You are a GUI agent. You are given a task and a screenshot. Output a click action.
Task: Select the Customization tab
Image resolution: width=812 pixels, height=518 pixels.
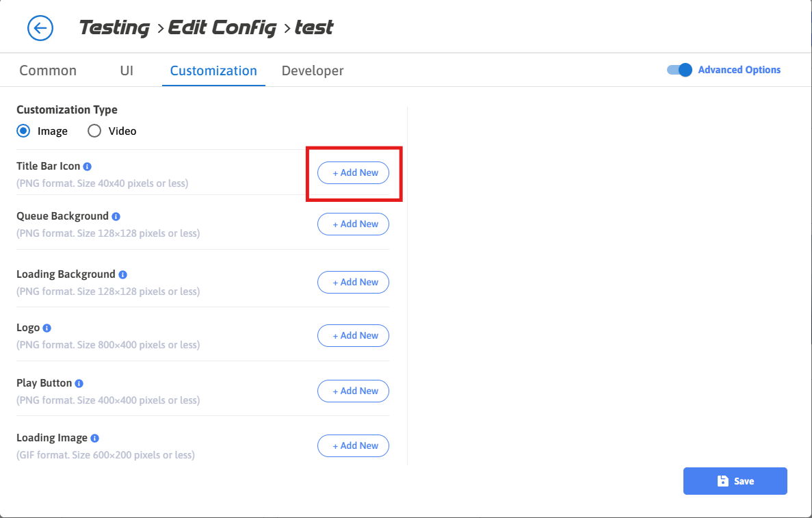pyautogui.click(x=213, y=70)
